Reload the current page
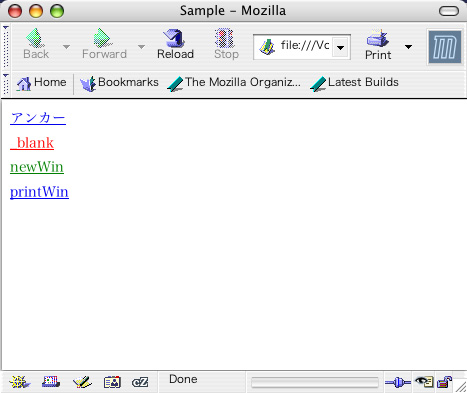This screenshot has height=393, width=467. (175, 44)
